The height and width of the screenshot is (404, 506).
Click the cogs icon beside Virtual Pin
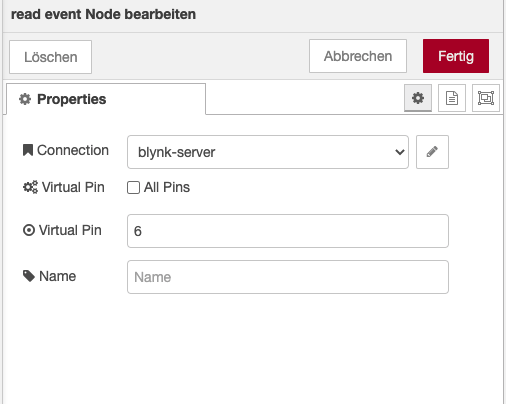tap(30, 187)
